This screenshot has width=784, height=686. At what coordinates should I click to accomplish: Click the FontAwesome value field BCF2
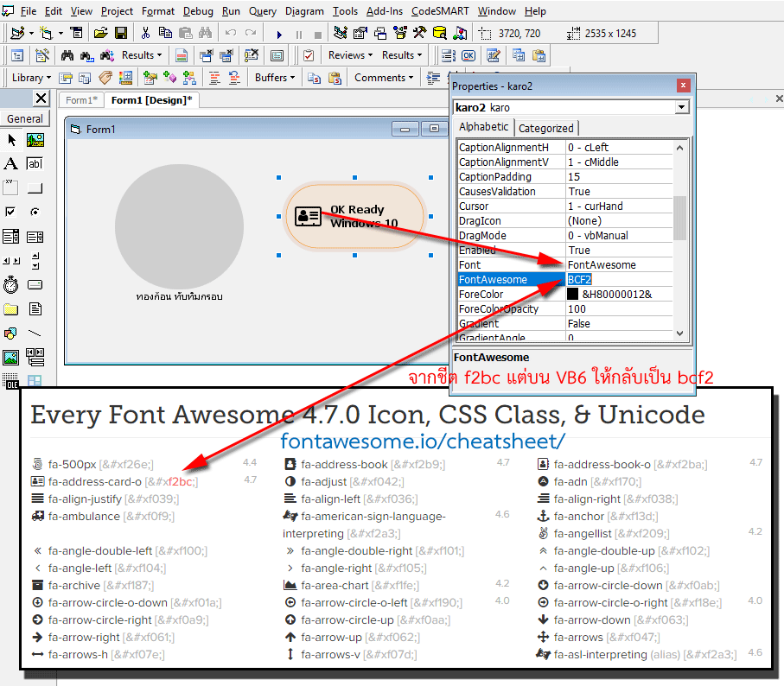(620, 280)
